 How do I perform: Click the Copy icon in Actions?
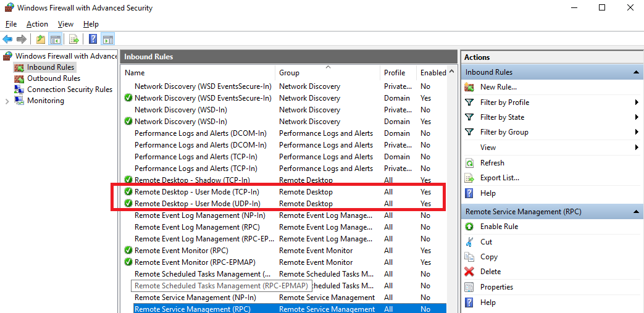click(x=469, y=257)
